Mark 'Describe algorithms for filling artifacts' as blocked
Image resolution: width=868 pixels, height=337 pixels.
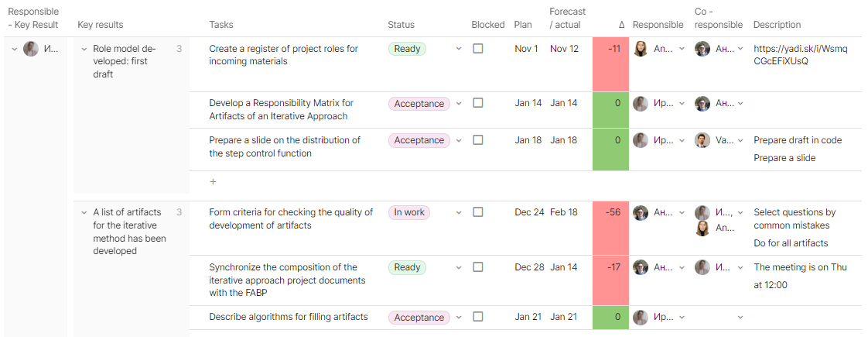click(x=478, y=317)
